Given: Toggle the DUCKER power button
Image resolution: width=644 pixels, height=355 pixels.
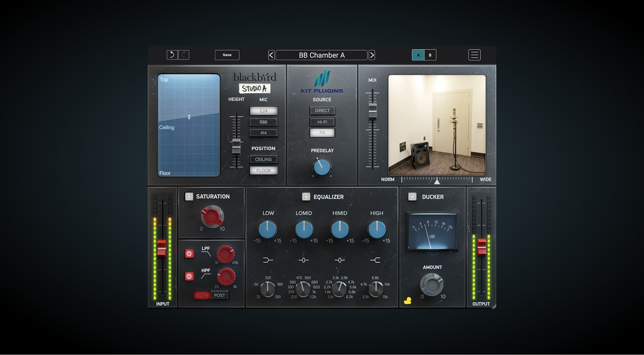Looking at the screenshot, I should click(x=412, y=197).
